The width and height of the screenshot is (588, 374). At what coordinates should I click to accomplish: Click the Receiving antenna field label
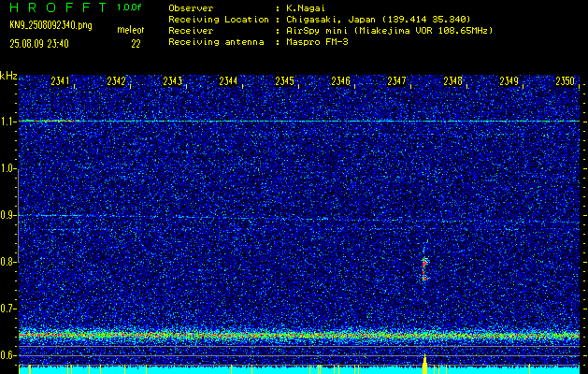tap(216, 42)
